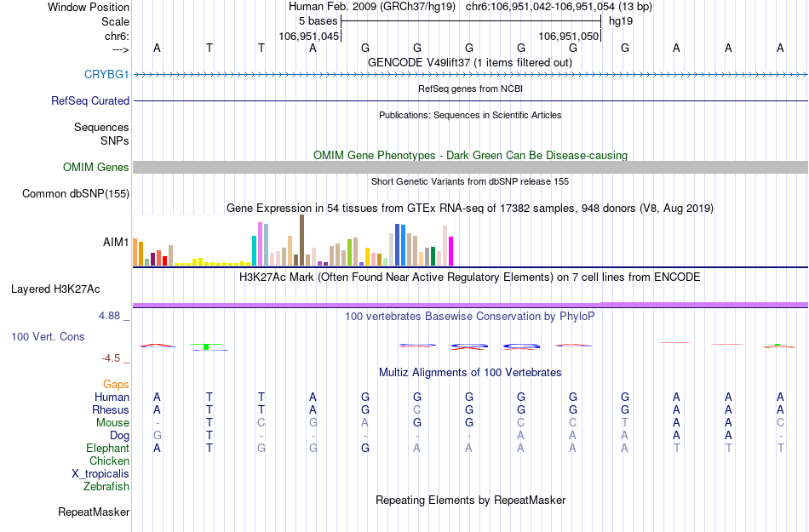Screen dimensions: 809x532
Task: Click the 100 Vert. Cons track label
Action: coord(48,336)
